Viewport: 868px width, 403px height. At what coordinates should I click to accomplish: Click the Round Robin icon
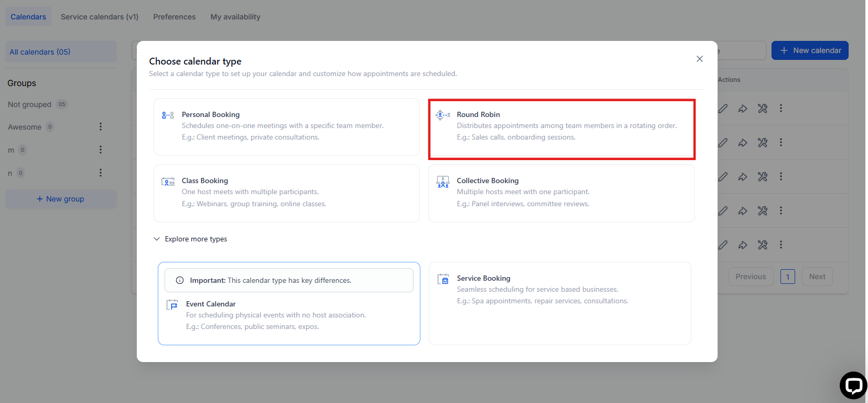click(x=443, y=115)
